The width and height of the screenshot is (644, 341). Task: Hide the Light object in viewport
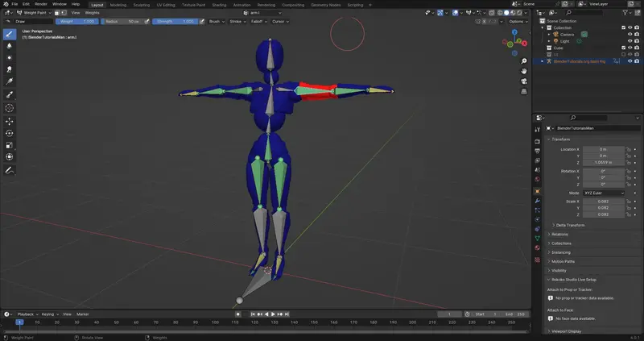(630, 41)
